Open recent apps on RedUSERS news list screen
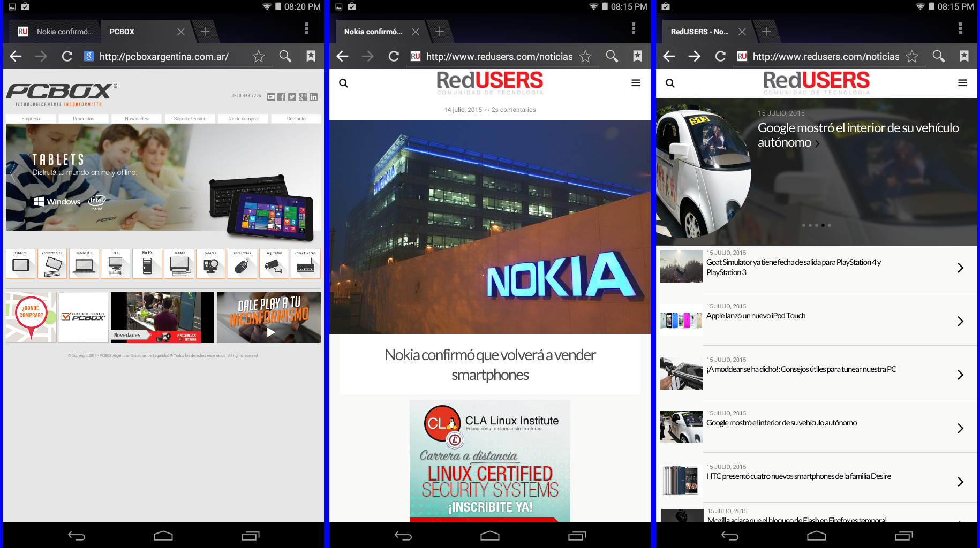980x548 pixels. coord(904,536)
